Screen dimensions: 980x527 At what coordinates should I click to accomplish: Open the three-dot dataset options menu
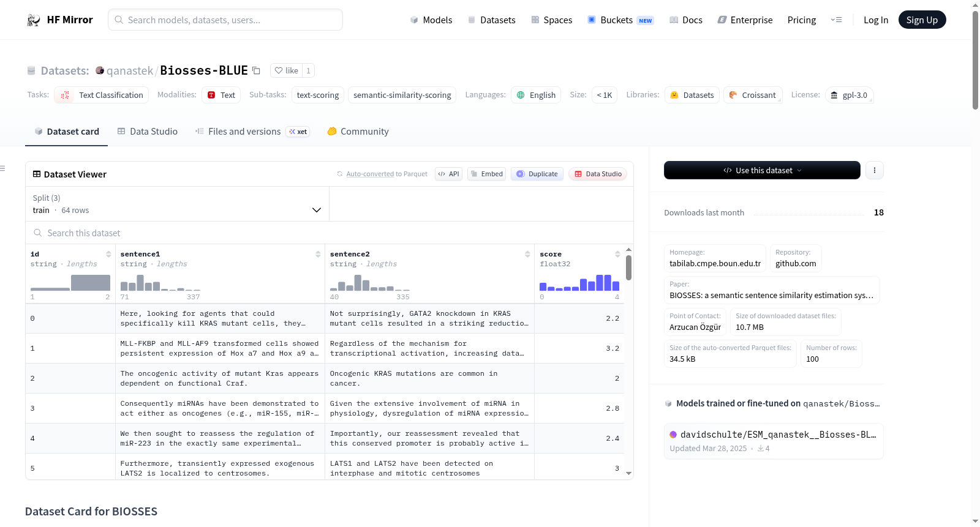(875, 170)
